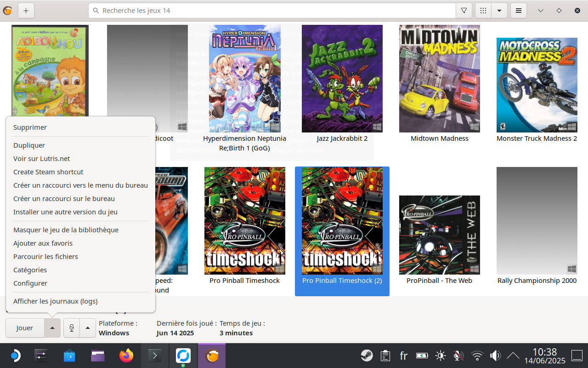Select the first Pro Pinball Timeshock cover
The height and width of the screenshot is (368, 588).
pyautogui.click(x=245, y=221)
